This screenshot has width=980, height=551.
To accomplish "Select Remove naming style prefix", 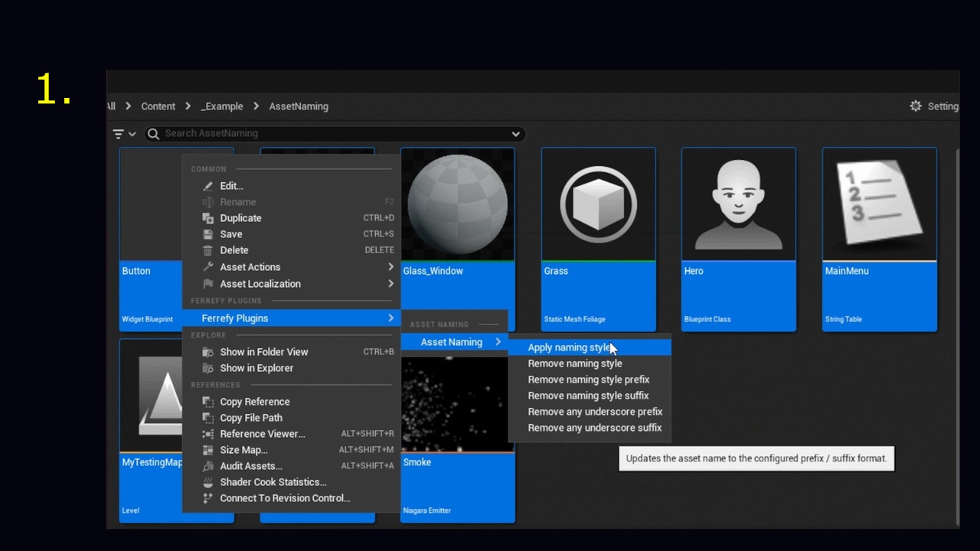I will point(590,380).
